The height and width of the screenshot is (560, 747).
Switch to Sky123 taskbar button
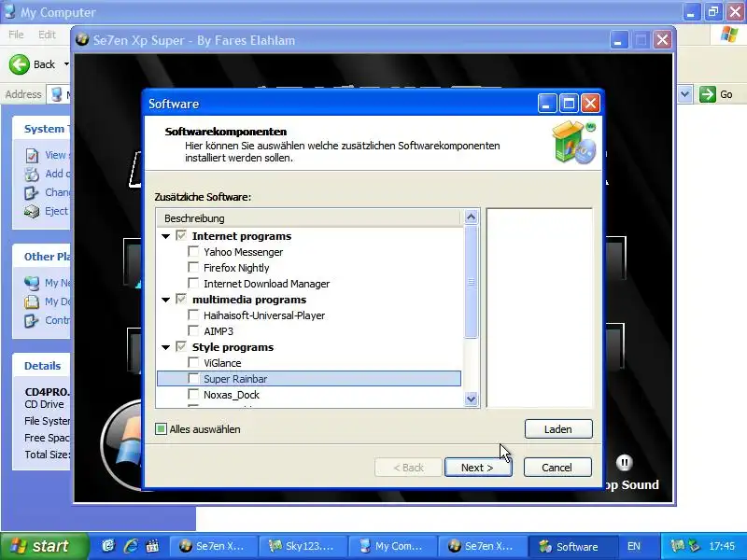pos(303,546)
